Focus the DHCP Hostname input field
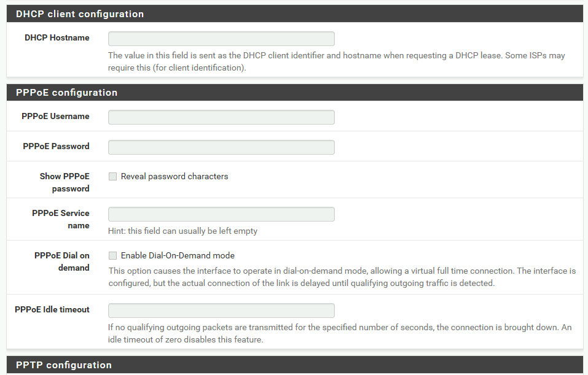Screen dimensions: 588x375 click(221, 39)
